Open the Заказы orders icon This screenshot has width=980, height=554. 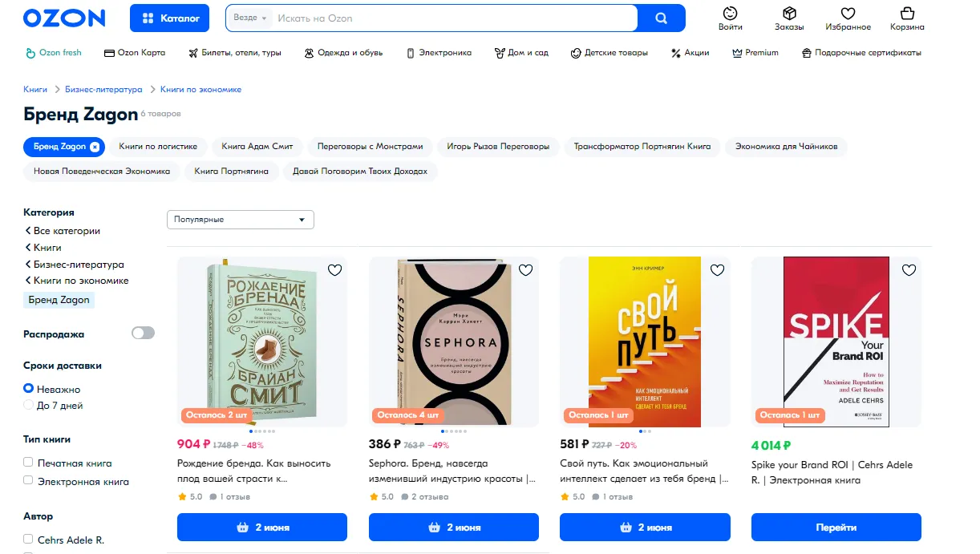(x=788, y=14)
